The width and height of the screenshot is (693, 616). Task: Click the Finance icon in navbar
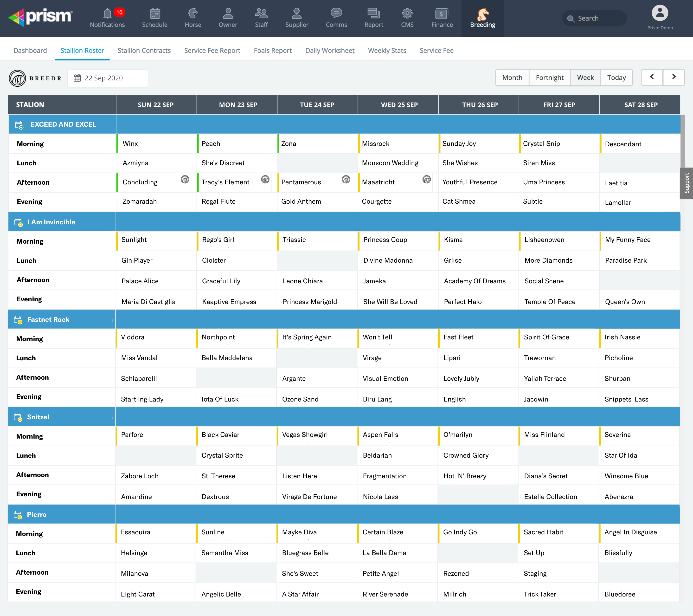pos(442,14)
